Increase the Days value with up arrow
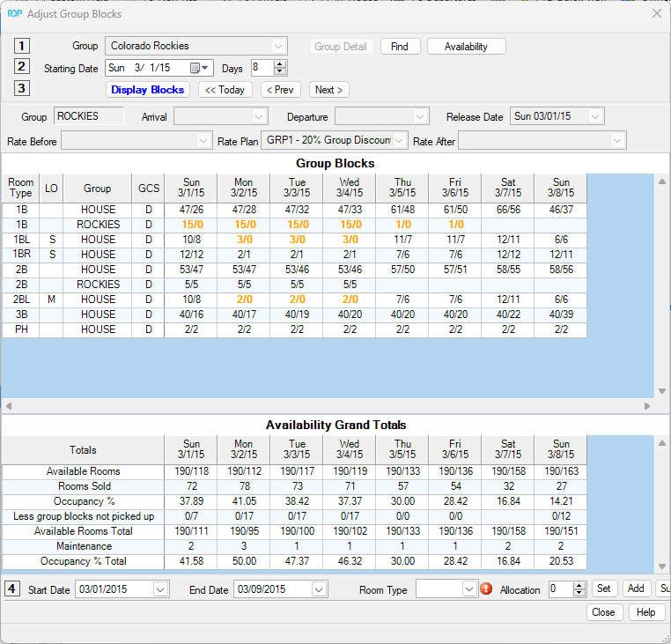Screen dimensions: 671x644 [280, 64]
